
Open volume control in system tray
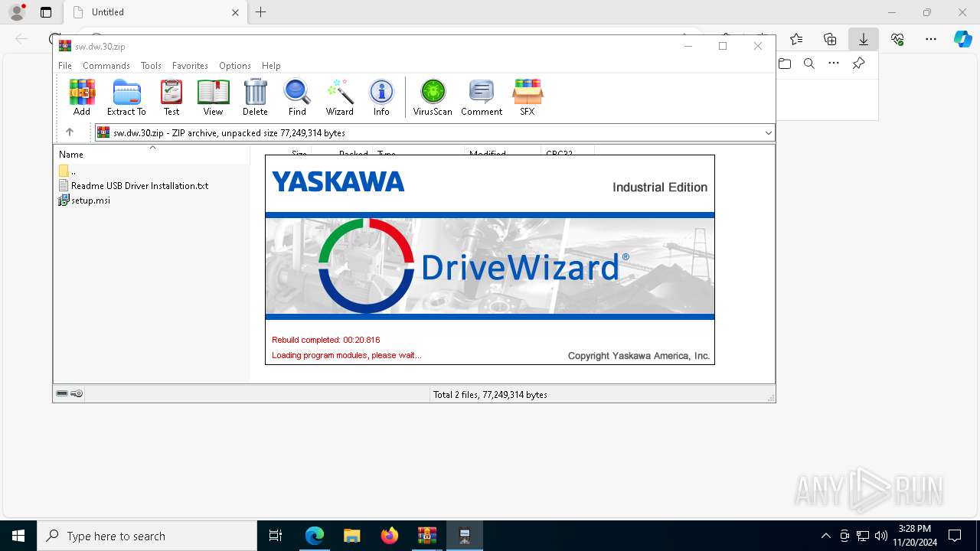click(x=881, y=536)
